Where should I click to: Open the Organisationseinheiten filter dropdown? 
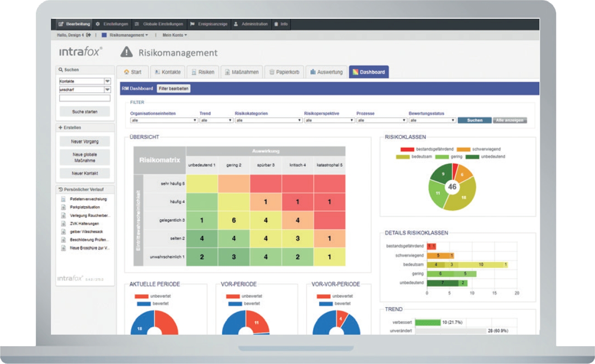point(164,120)
